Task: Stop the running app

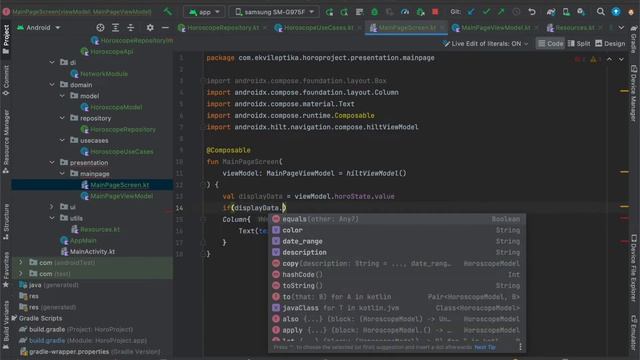Action: [435, 12]
